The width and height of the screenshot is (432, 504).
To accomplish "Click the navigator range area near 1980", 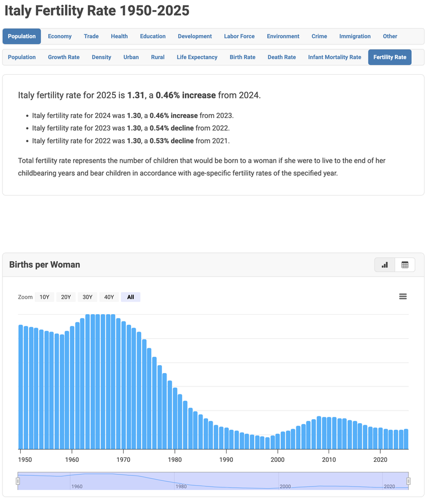I will click(x=182, y=485).
